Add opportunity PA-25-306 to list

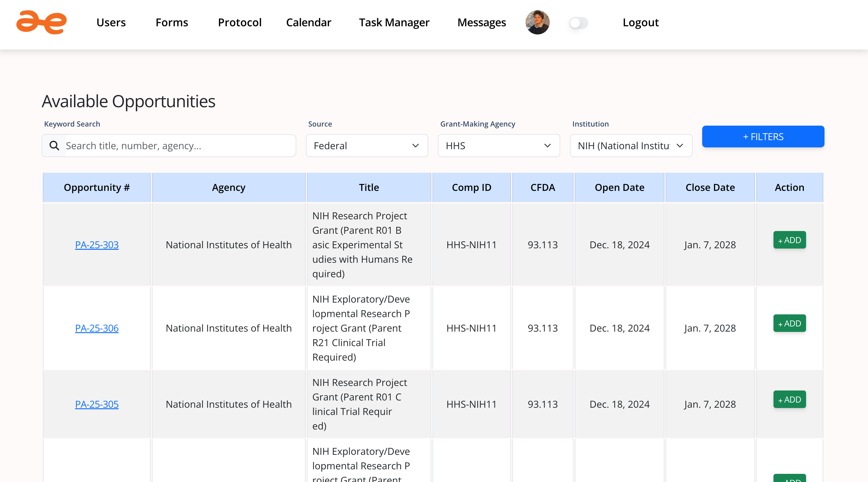pos(789,323)
